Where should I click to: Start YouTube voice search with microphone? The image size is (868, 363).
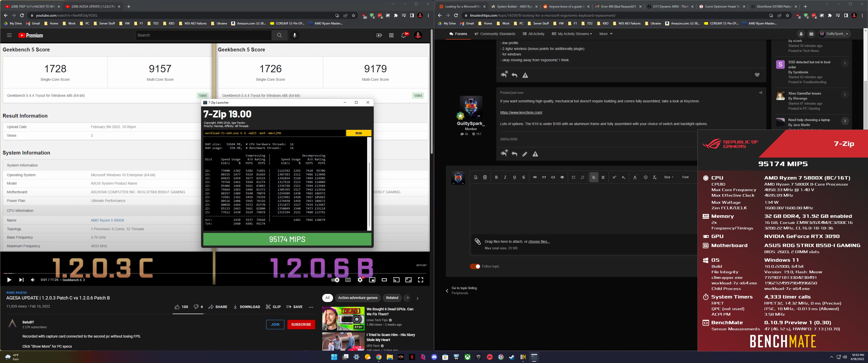point(294,35)
